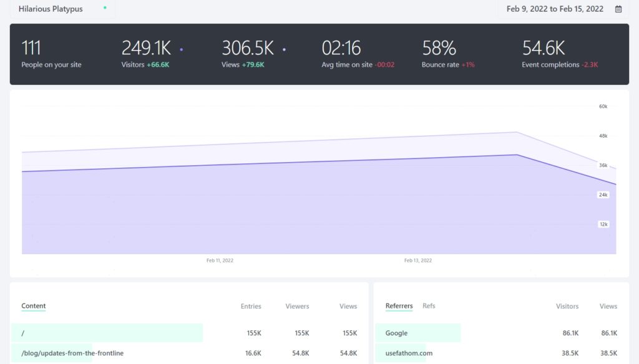
Task: Click the Feb 13, 2022 chart axis label
Action: click(x=417, y=261)
